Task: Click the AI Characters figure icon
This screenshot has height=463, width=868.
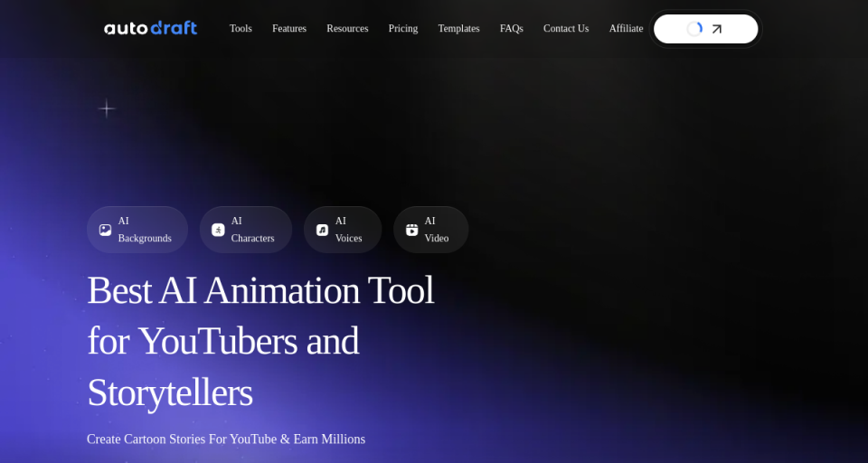Action: (218, 230)
